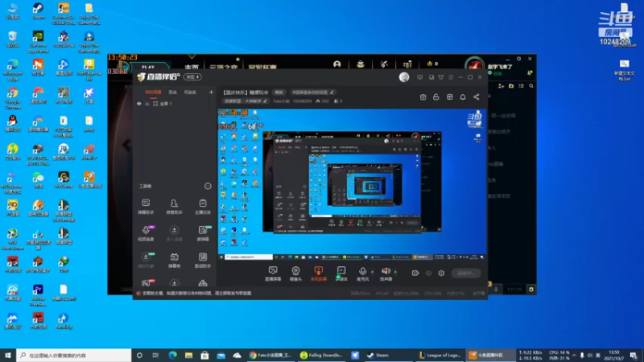
Task: Open 弹幕秀 tool in the toolbox
Action: (x=174, y=260)
